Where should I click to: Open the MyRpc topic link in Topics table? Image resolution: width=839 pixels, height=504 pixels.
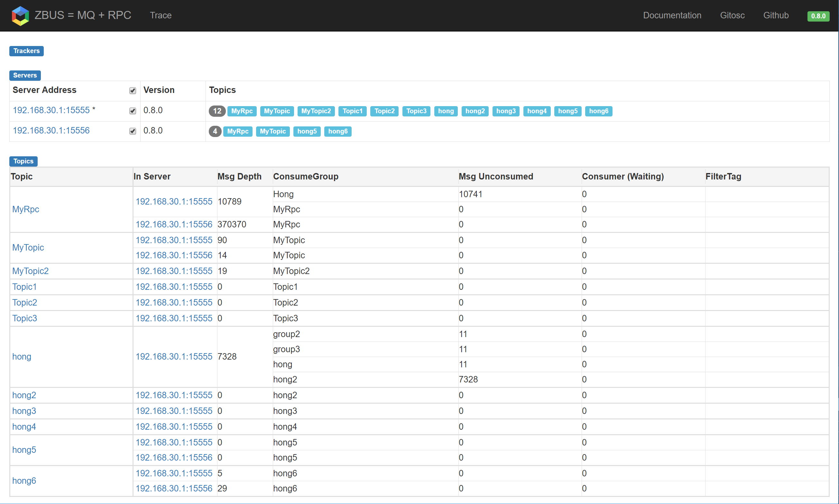(26, 209)
